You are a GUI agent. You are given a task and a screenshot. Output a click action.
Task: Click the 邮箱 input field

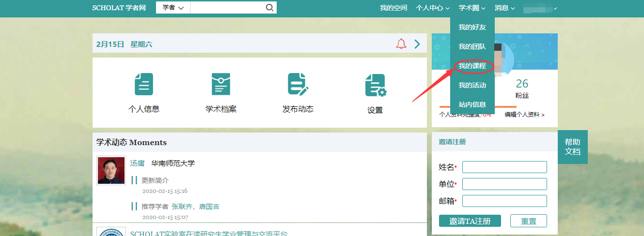504,201
